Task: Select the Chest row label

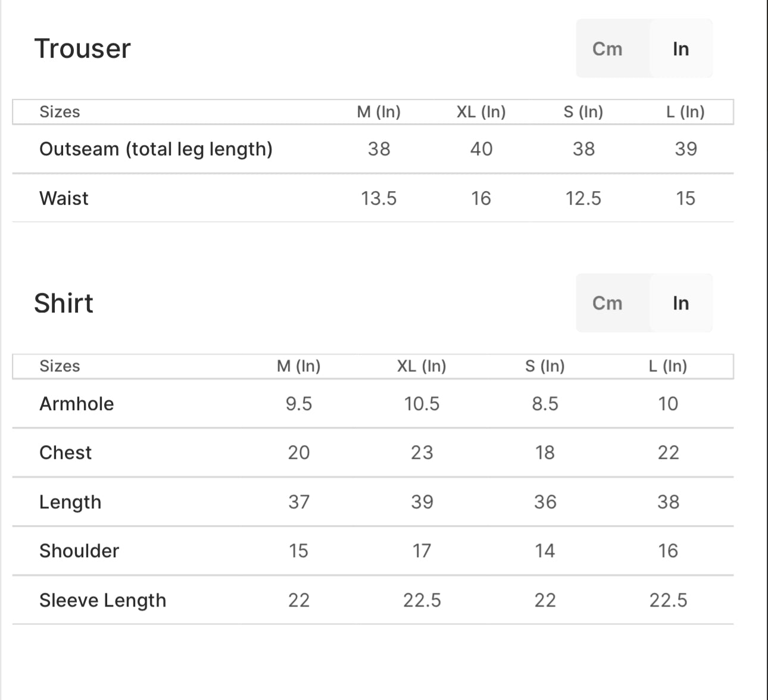Action: pyautogui.click(x=65, y=452)
